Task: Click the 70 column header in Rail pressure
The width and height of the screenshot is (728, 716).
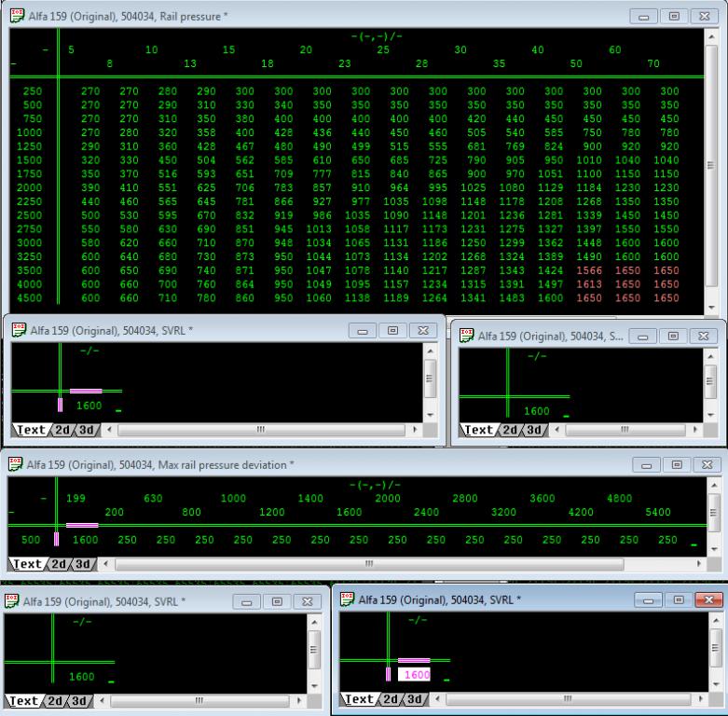Action: (x=653, y=63)
